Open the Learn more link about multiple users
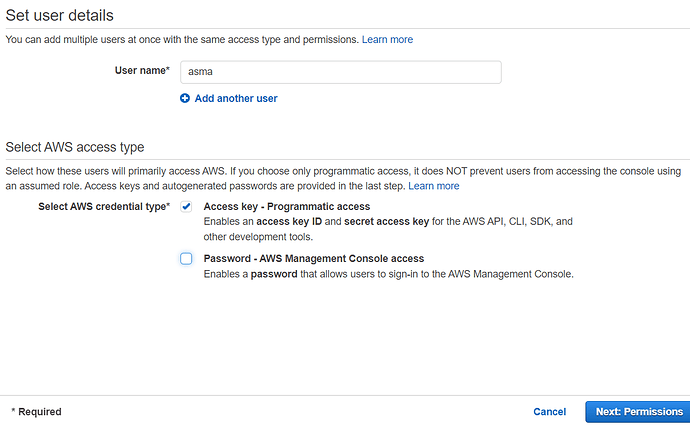The width and height of the screenshot is (690, 425). 387,40
